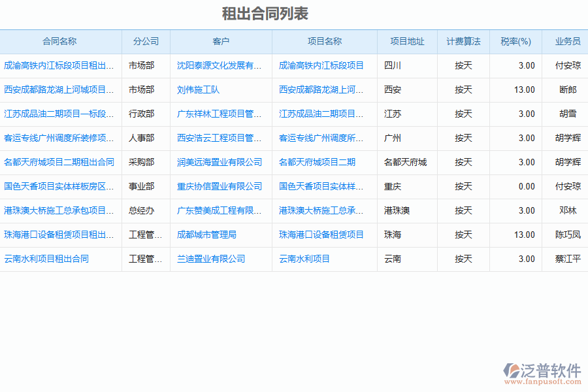Sort by 税率(%) column header
This screenshot has height=392, width=588.
515,41
